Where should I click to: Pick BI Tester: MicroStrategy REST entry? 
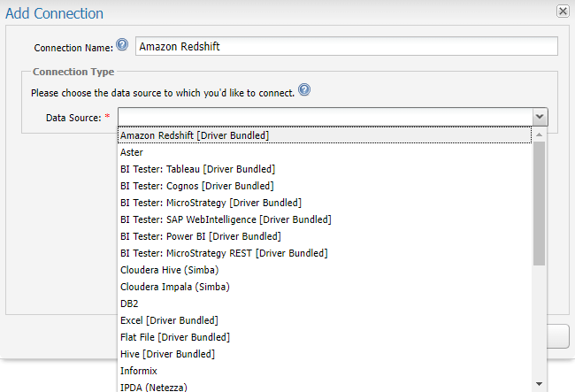coord(224,253)
